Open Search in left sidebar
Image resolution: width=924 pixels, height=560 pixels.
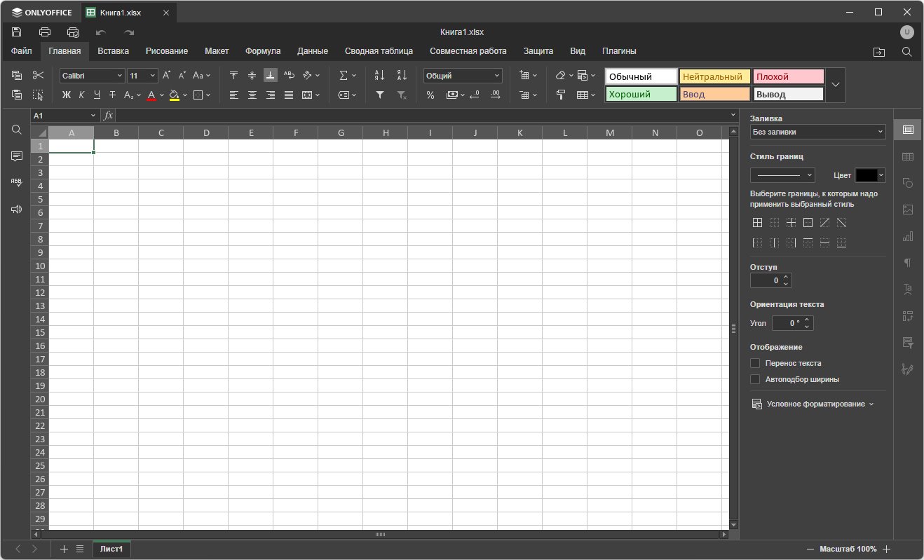(17, 130)
